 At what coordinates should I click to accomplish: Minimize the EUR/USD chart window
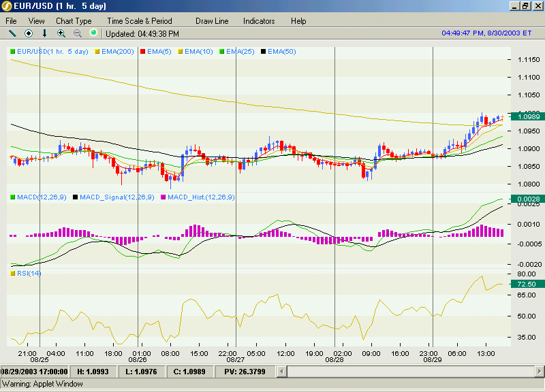pos(515,6)
